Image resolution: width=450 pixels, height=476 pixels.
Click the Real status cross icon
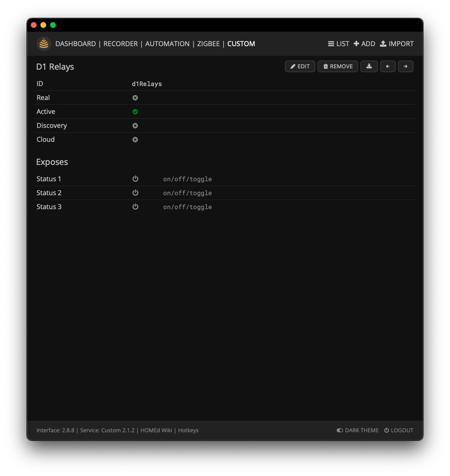click(135, 98)
